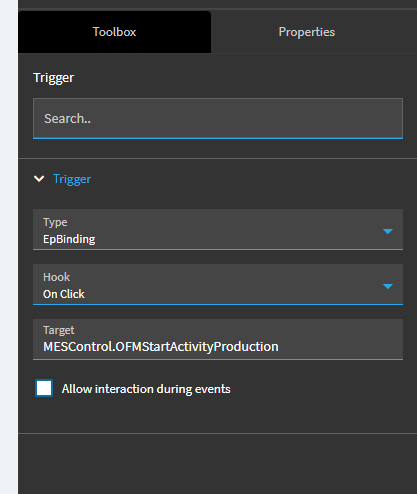Image resolution: width=417 pixels, height=494 pixels.
Task: Switch to the Toolbox tab
Action: tap(114, 32)
